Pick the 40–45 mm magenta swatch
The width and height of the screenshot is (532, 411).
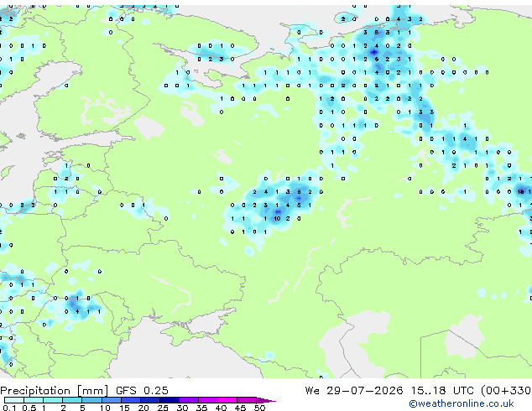coord(227,400)
